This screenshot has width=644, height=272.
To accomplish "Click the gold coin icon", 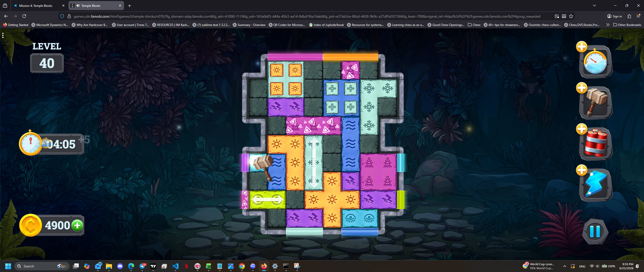I will tap(31, 225).
